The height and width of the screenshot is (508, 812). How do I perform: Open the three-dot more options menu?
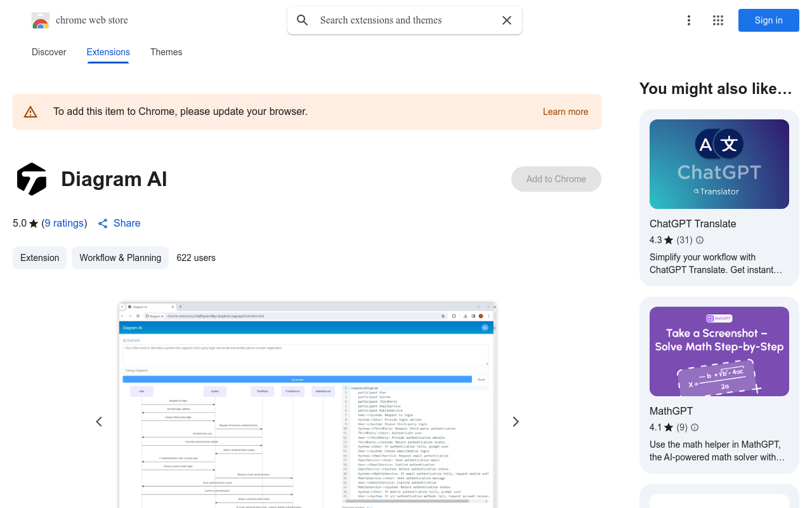click(x=689, y=20)
